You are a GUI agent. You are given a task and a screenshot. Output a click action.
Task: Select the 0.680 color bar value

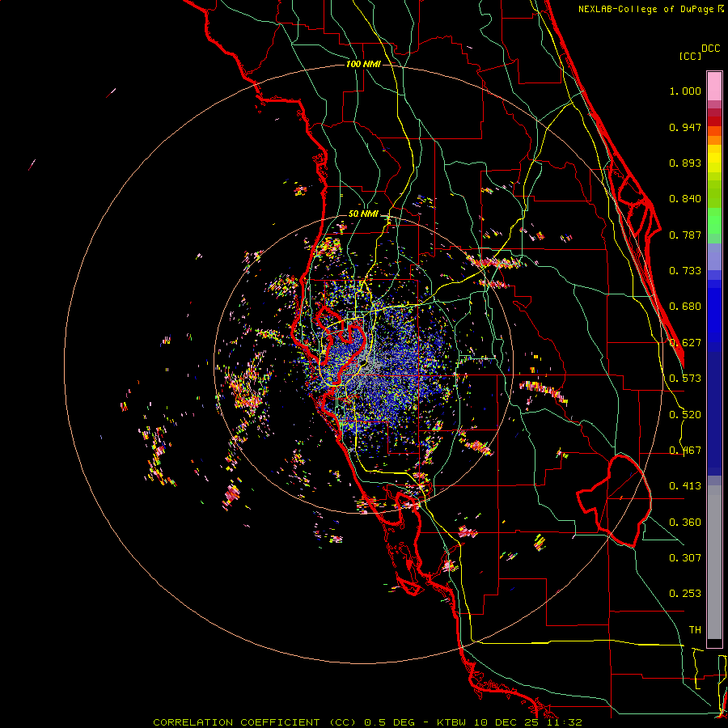pos(685,307)
